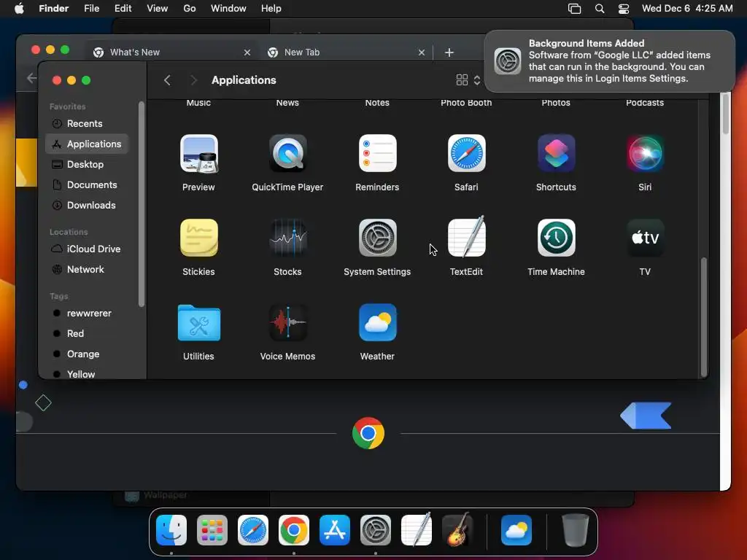Screen dimensions: 747x560
Task: Select the Orange tag in sidebar
Action: (x=88, y=354)
